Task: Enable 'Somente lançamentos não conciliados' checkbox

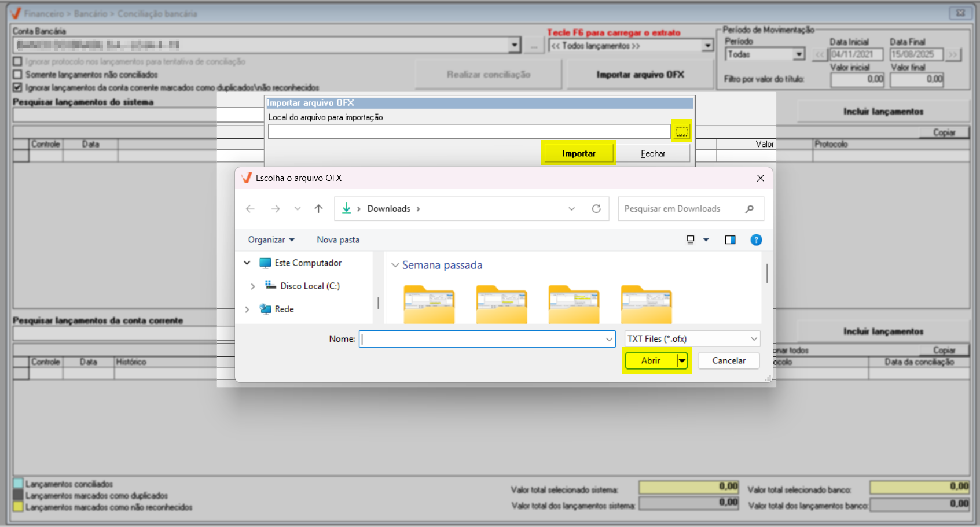Action: point(17,75)
